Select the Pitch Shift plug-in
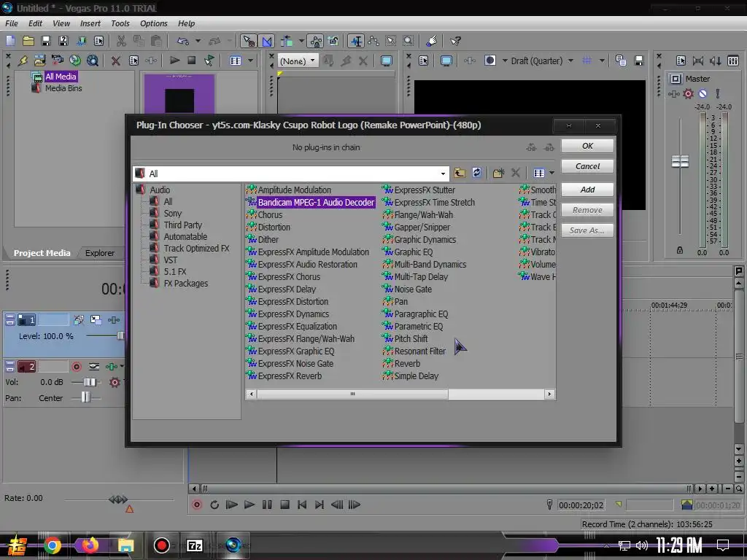The height and width of the screenshot is (560, 747). pyautogui.click(x=411, y=338)
